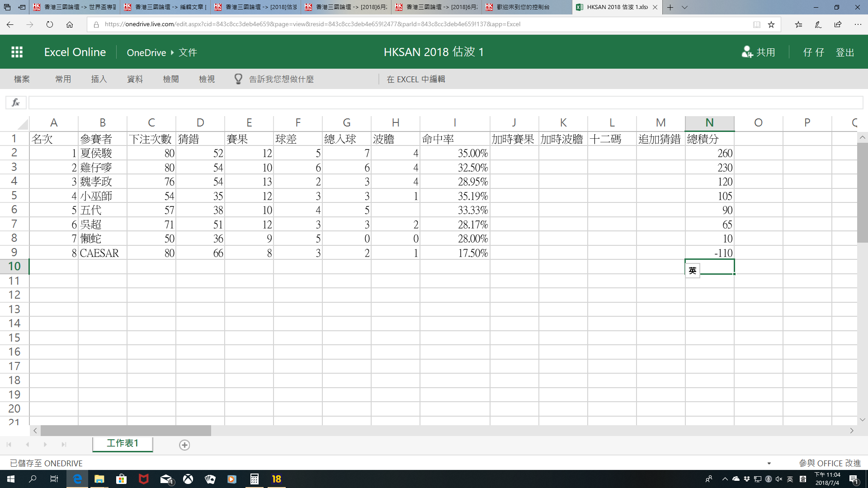
Task: Open the 插入 ribbon tab
Action: pos(99,79)
